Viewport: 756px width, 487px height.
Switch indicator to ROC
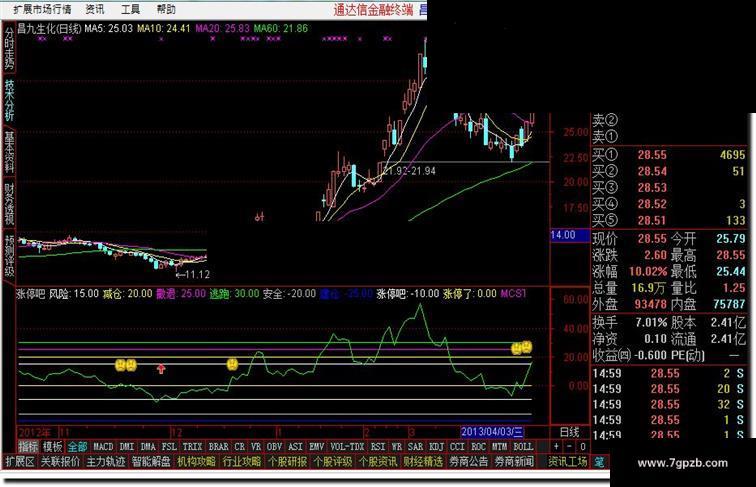click(478, 446)
